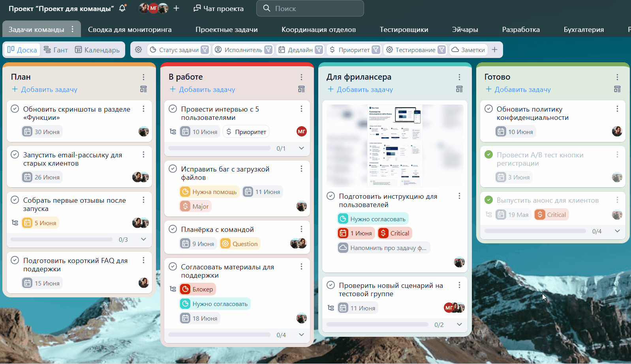This screenshot has width=631, height=364.
Task: Open Приоритет field on interview card
Action: (246, 132)
